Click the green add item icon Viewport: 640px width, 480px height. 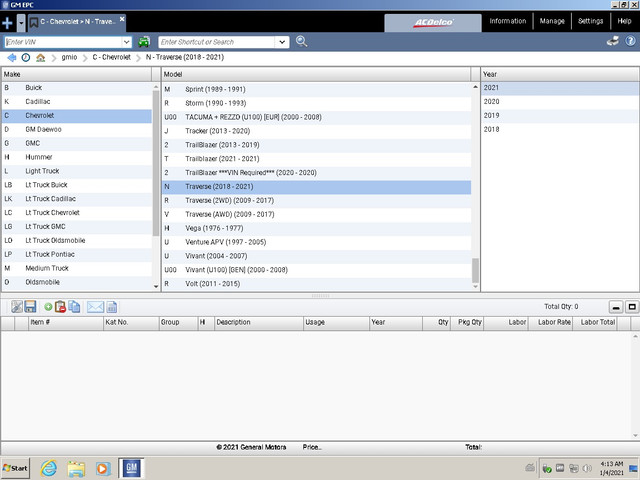[x=48, y=307]
